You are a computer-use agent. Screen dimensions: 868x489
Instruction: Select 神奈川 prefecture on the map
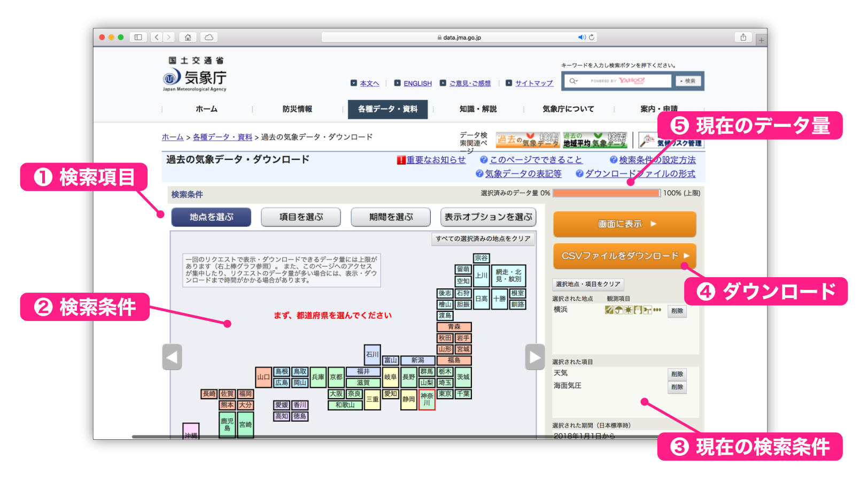pyautogui.click(x=427, y=400)
